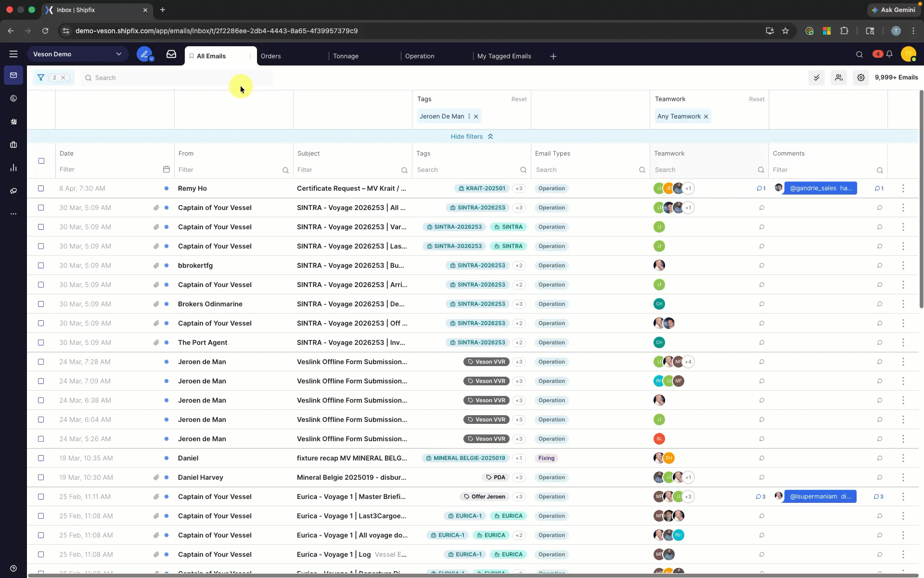The image size is (924, 578).
Task: Open the @gandrie_sales comment preview
Action: pos(820,188)
